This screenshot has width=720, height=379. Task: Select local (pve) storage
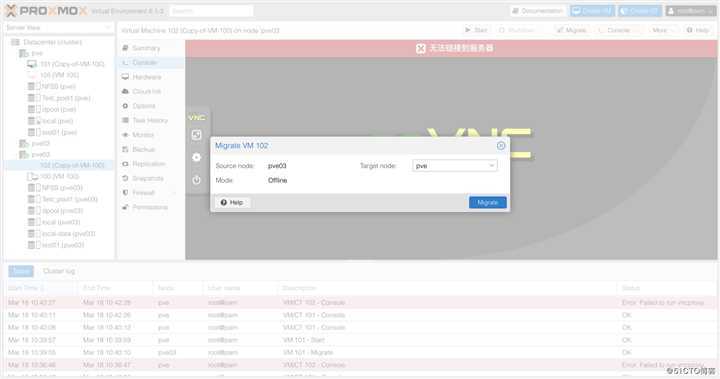pyautogui.click(x=57, y=121)
